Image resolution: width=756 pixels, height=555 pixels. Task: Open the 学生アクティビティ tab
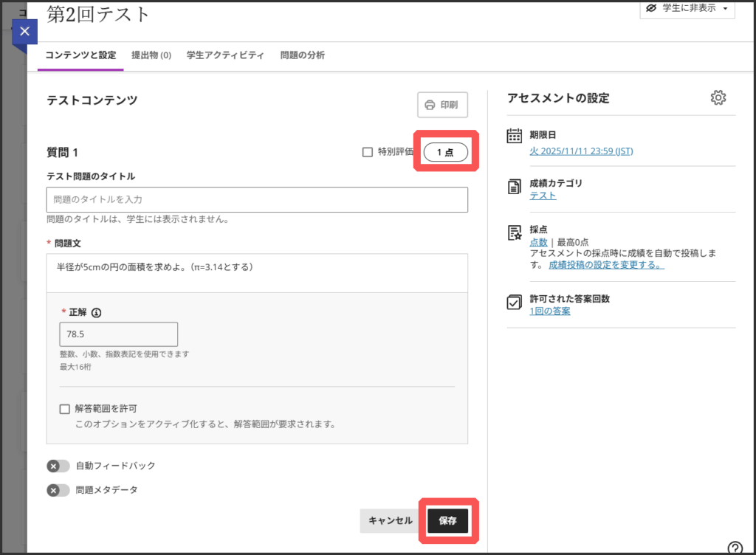[225, 55]
